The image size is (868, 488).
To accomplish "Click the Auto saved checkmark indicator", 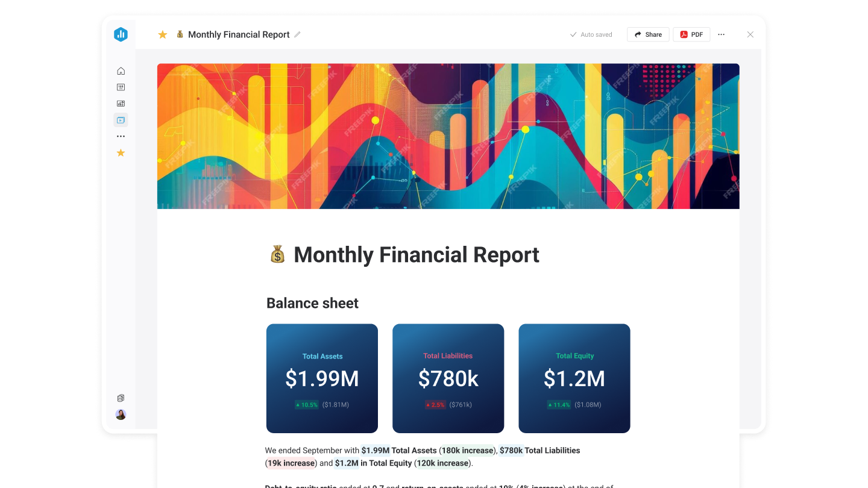I will click(x=574, y=34).
